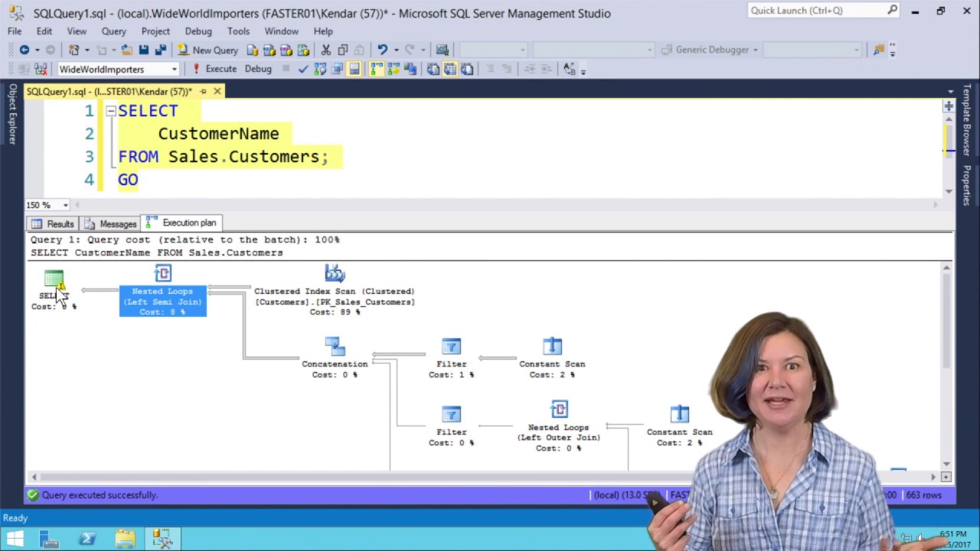The width and height of the screenshot is (980, 551).
Task: Click the Query Options icon
Action: click(x=337, y=69)
